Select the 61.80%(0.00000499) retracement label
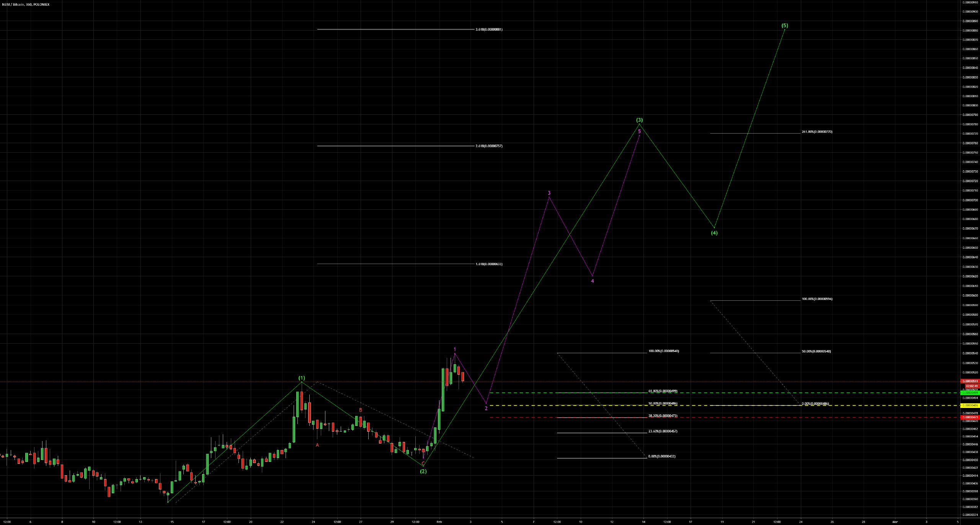This screenshot has width=980, height=525. tap(663, 391)
